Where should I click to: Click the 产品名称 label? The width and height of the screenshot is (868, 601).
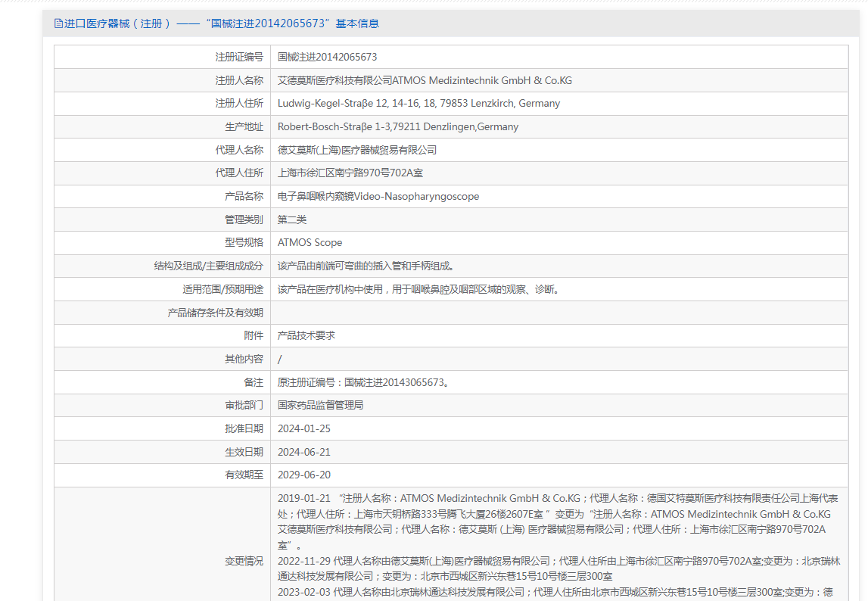244,196
